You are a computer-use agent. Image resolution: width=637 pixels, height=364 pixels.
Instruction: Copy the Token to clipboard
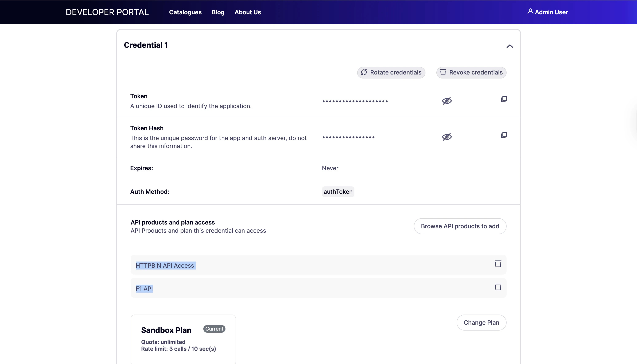point(504,99)
